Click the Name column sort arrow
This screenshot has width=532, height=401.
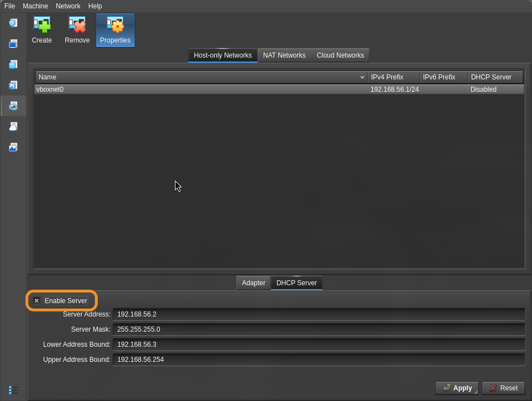click(362, 77)
